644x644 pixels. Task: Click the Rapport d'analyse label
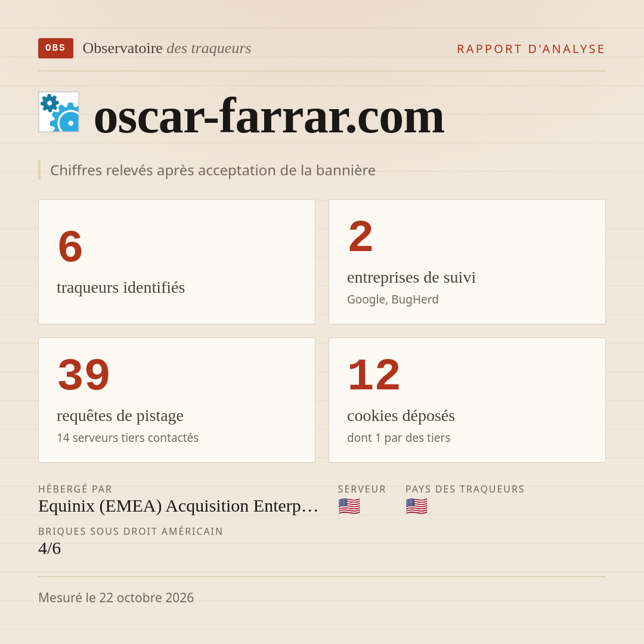pos(531,49)
